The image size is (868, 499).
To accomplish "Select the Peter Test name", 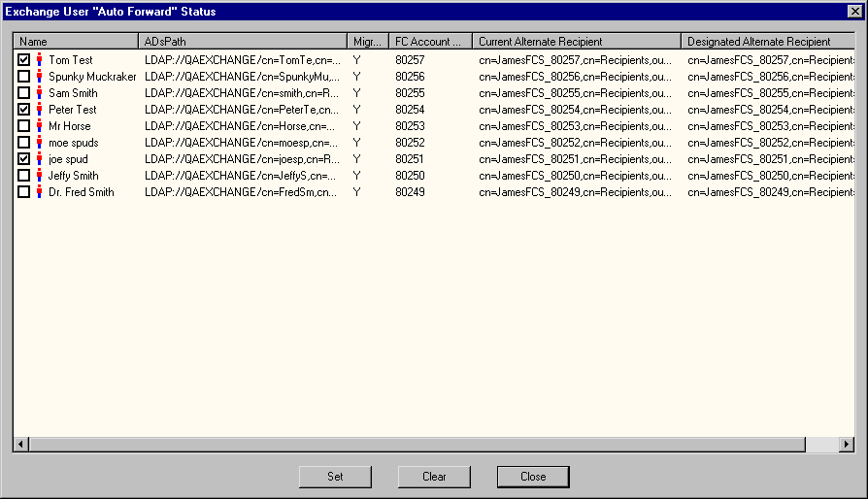I will click(x=73, y=110).
